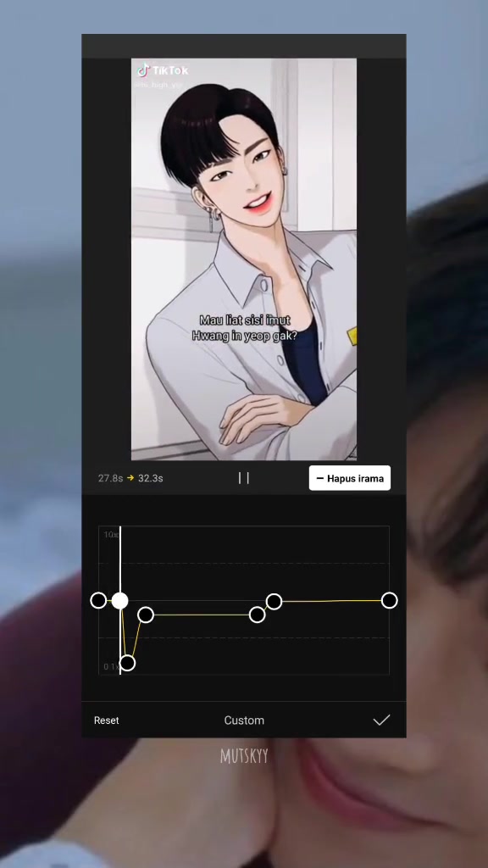Reset the speed curve
The image size is (488, 868).
[x=106, y=721]
